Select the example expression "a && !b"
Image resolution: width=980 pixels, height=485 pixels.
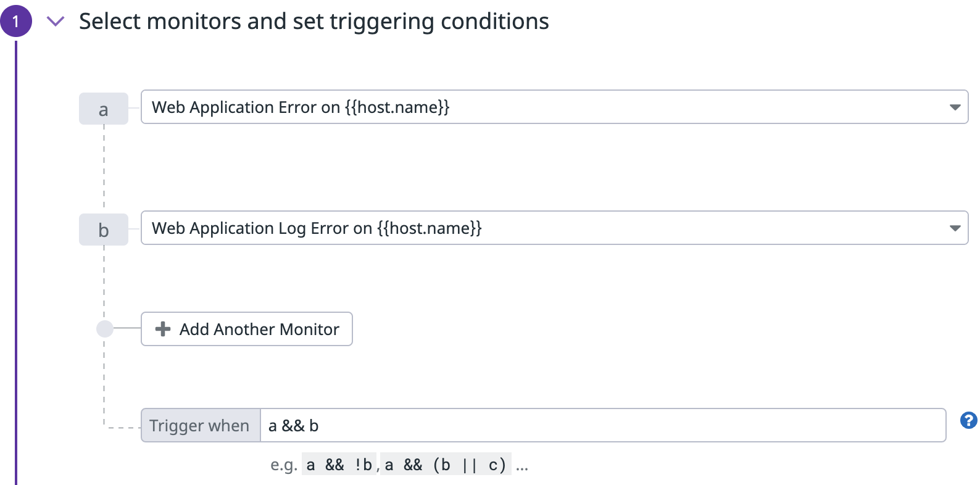[338, 464]
